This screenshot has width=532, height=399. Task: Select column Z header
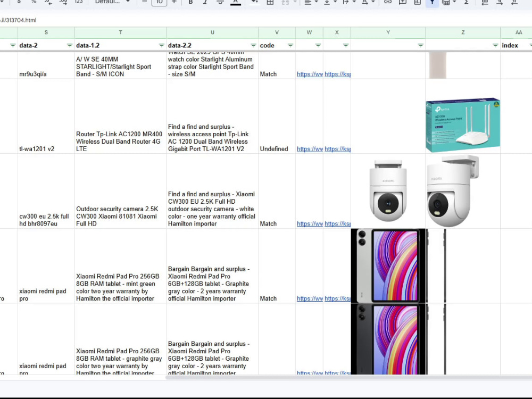[463, 32]
